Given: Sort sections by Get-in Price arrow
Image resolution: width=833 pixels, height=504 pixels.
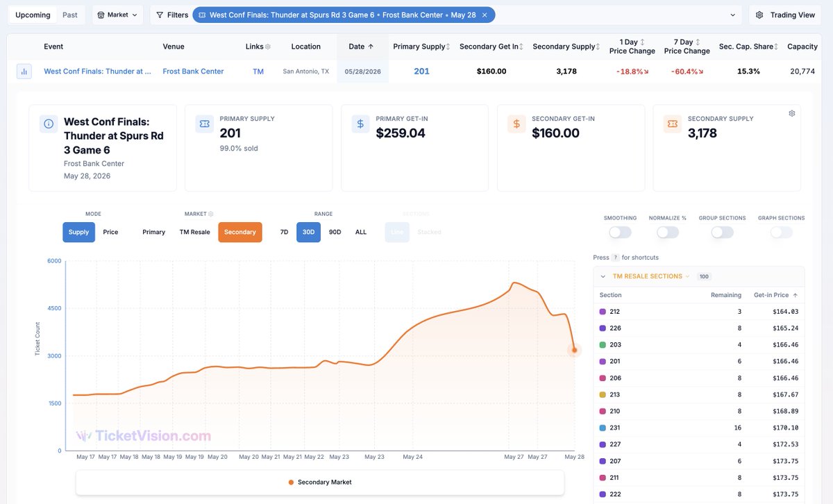Looking at the screenshot, I should [795, 295].
